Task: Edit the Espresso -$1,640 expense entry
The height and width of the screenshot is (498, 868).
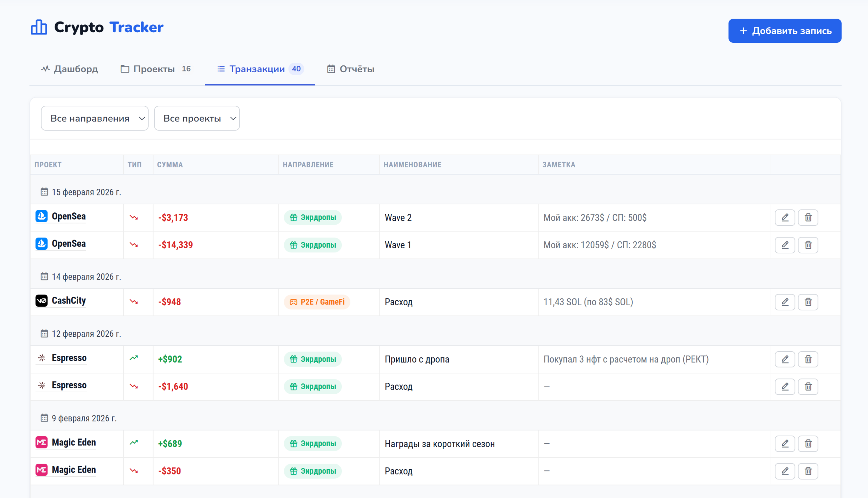Action: coord(785,387)
